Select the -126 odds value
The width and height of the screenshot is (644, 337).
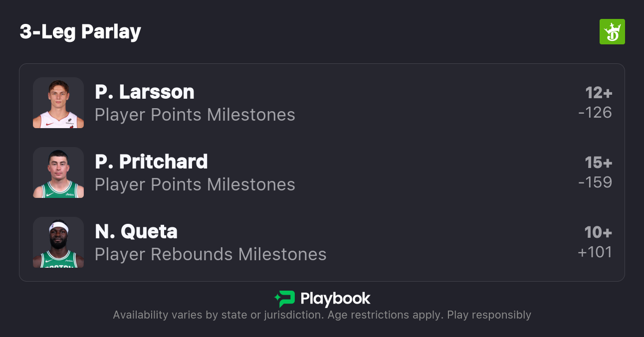coord(595,113)
